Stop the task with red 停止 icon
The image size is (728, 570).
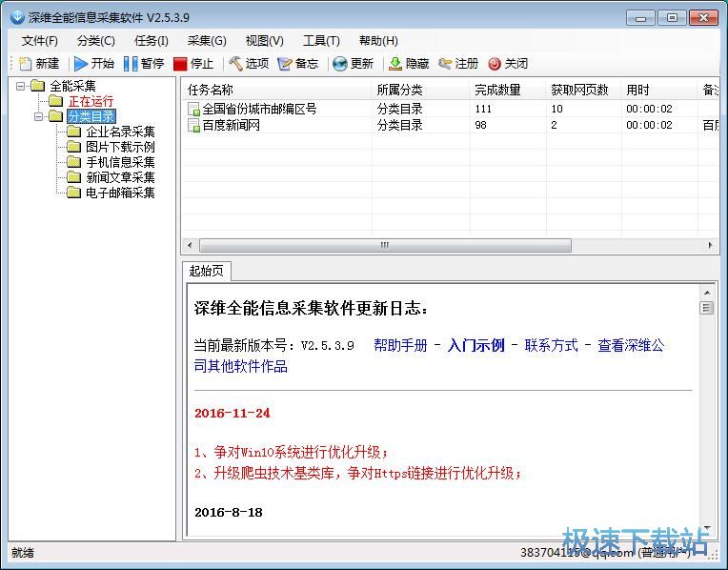tap(180, 64)
